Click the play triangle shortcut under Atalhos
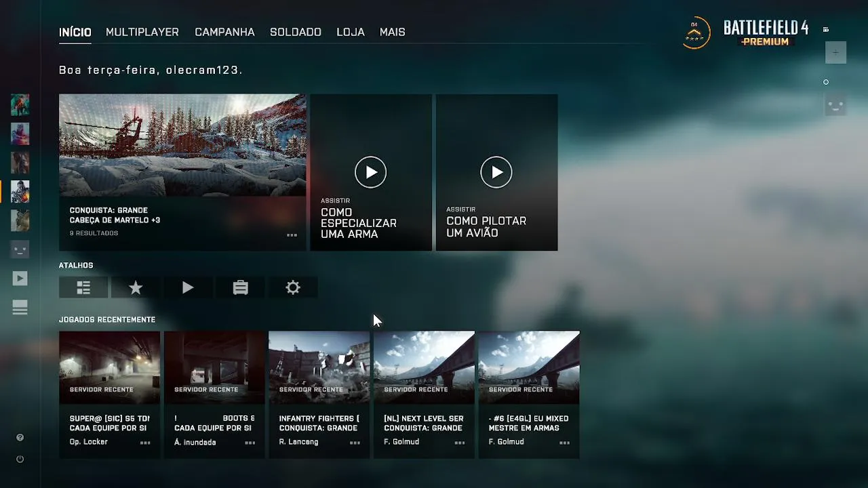 tap(188, 288)
